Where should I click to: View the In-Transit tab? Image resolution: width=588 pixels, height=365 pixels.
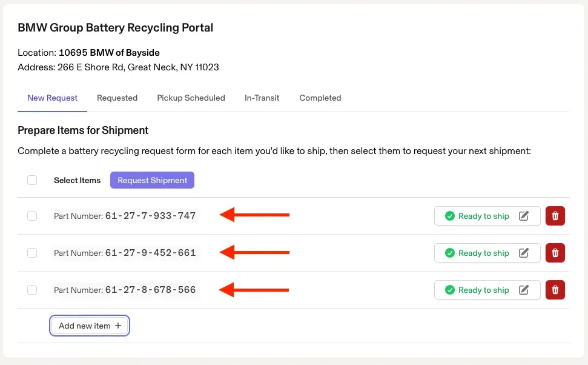262,98
